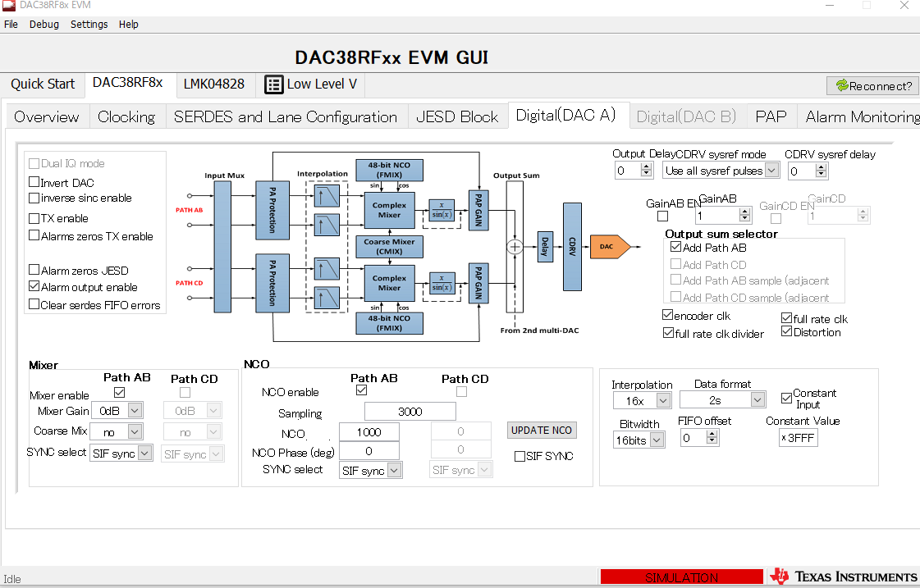The image size is (920, 588).
Task: Click the Texas Instruments logo
Action: pyautogui.click(x=844, y=577)
